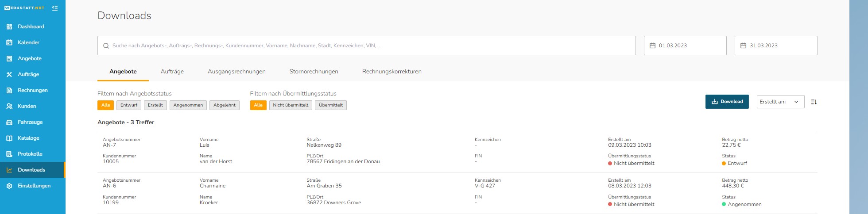Filter by Übermittelt status
Viewport: 868px width, 214px height.
click(331, 105)
